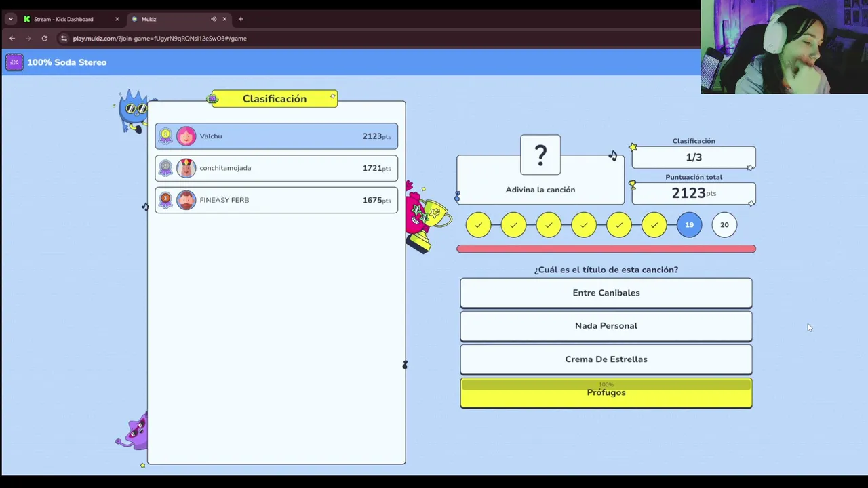This screenshot has width=868, height=488.
Task: Click the round 19 progress marker
Action: [689, 225]
